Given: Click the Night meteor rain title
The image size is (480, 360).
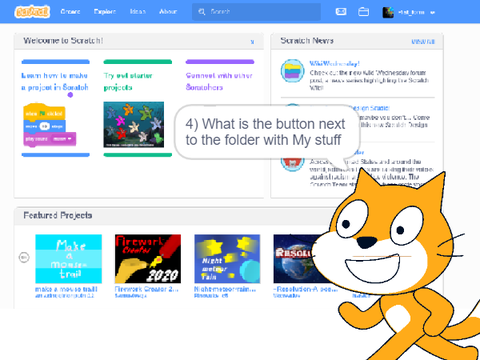Looking at the screenshot, I should click(x=225, y=289).
